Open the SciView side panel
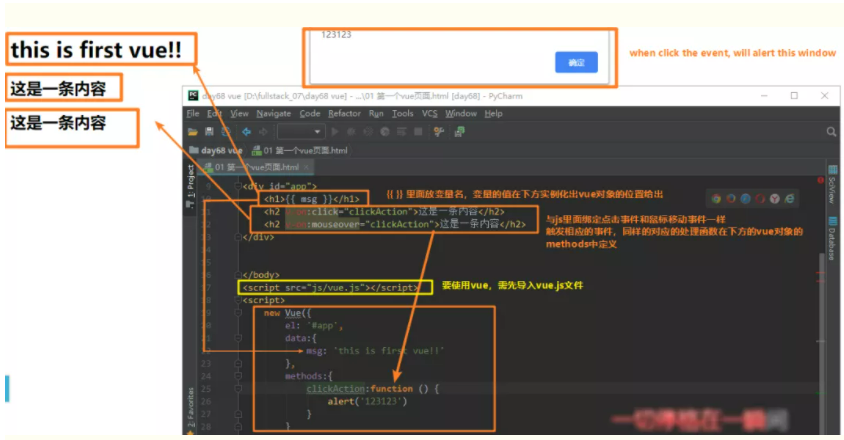The width and height of the screenshot is (844, 440). (x=832, y=185)
